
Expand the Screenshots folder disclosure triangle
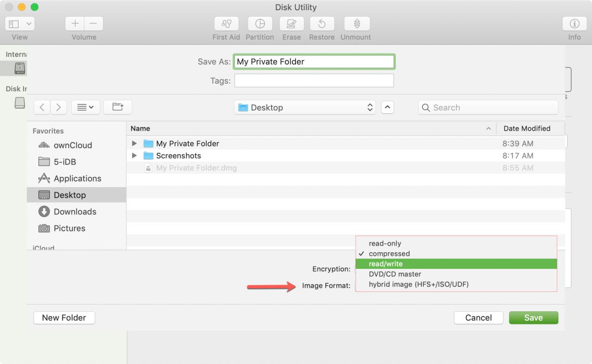pos(135,156)
